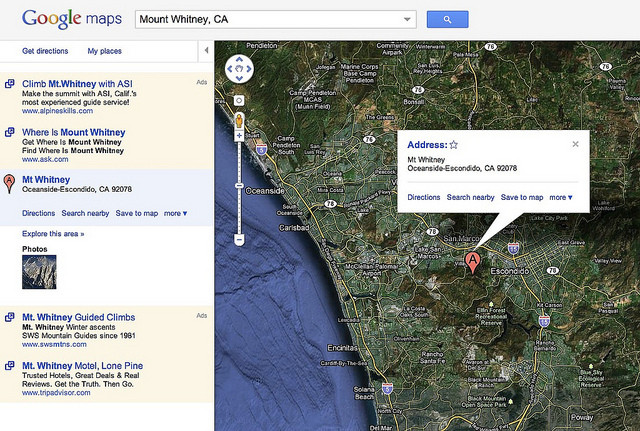This screenshot has width=640, height=431.
Task: Click the red marker A on the map
Action: tap(473, 262)
